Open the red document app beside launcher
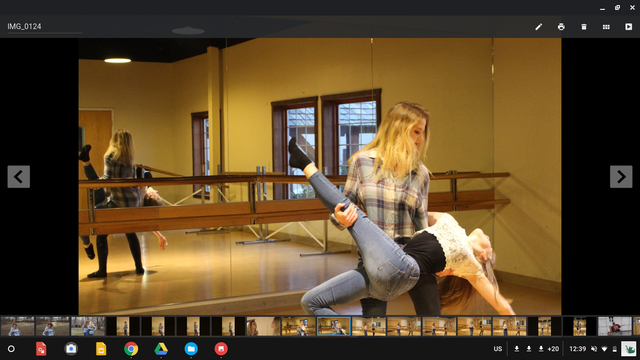This screenshot has height=360, width=640. [x=41, y=349]
